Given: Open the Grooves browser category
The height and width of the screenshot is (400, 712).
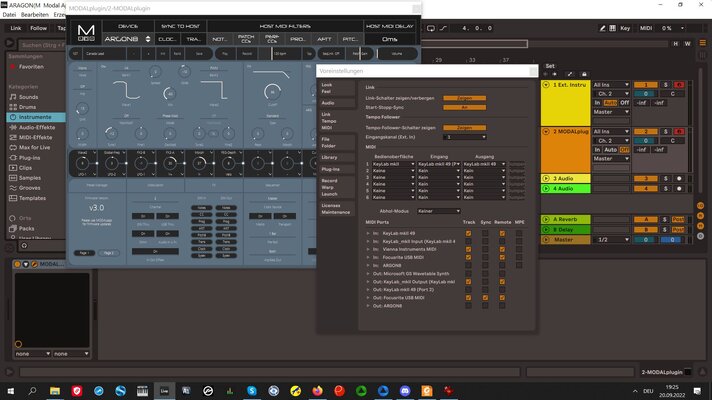Looking at the screenshot, I should [x=29, y=188].
